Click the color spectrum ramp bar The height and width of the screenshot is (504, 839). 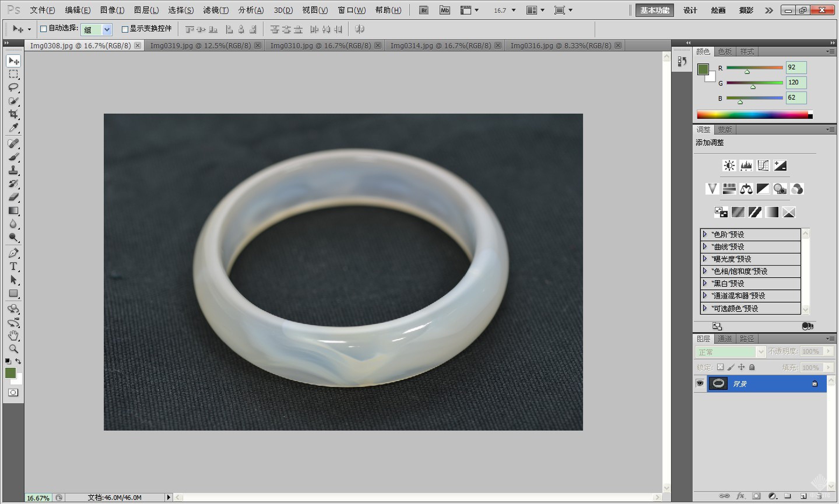click(753, 115)
